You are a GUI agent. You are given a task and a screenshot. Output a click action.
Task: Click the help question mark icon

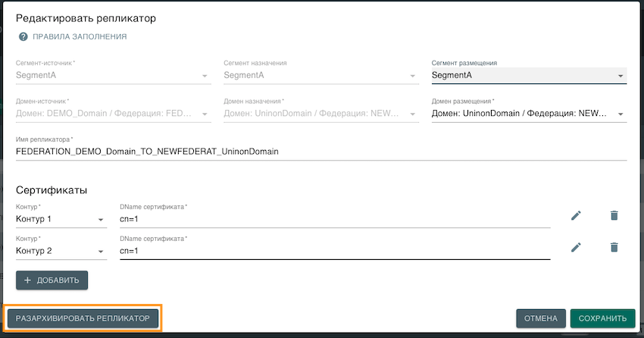point(23,36)
